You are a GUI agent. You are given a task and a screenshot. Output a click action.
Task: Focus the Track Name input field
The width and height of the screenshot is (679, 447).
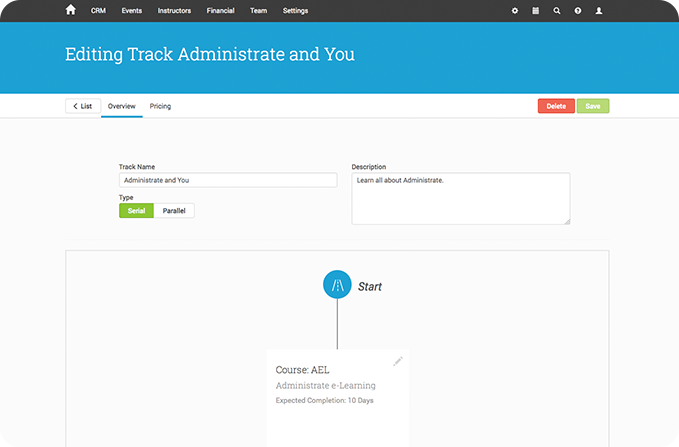tap(228, 180)
